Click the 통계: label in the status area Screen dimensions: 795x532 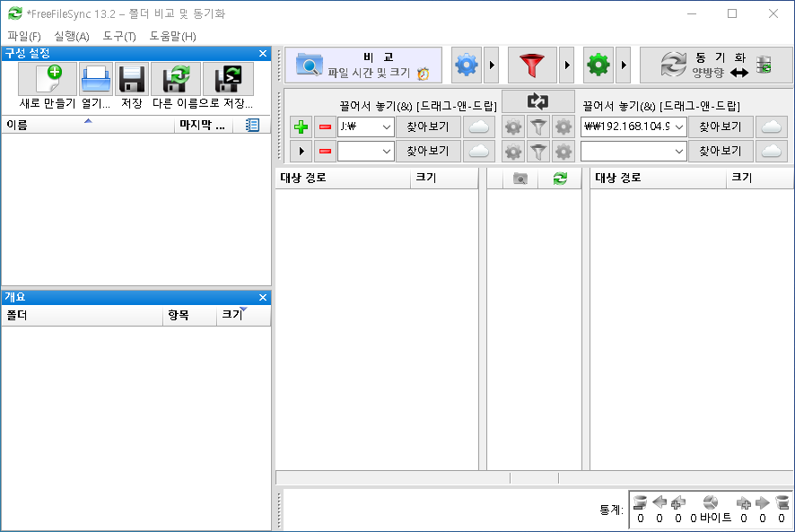[611, 510]
